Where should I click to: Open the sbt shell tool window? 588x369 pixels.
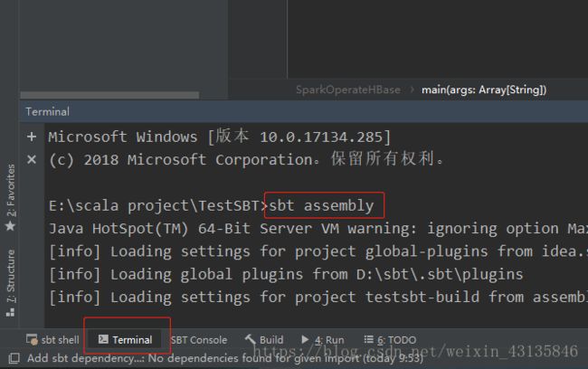tap(52, 340)
